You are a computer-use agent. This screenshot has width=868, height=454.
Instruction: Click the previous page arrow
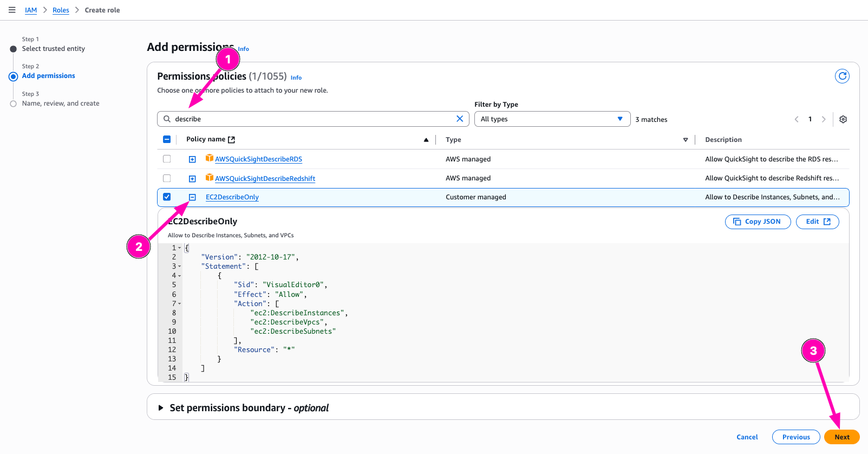coord(797,120)
